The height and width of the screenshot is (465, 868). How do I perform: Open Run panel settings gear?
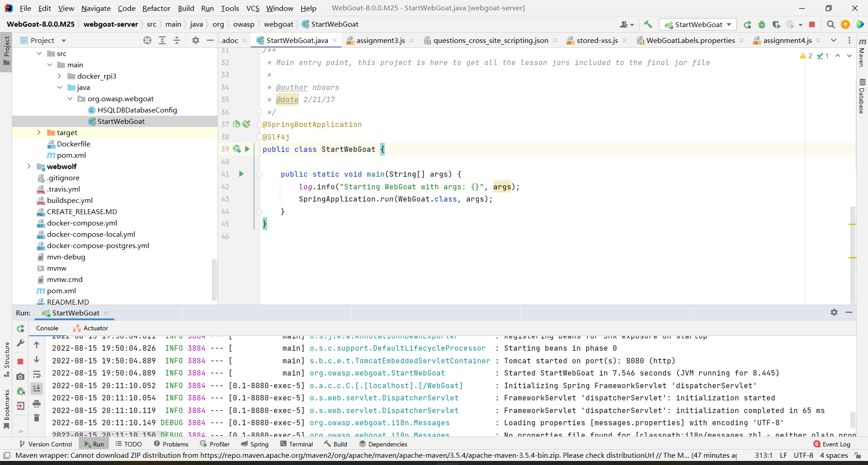point(834,312)
